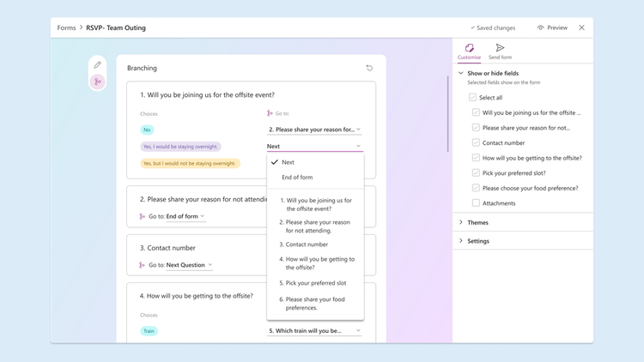Image resolution: width=644 pixels, height=362 pixels.
Task: Expand the Settings section
Action: click(461, 241)
